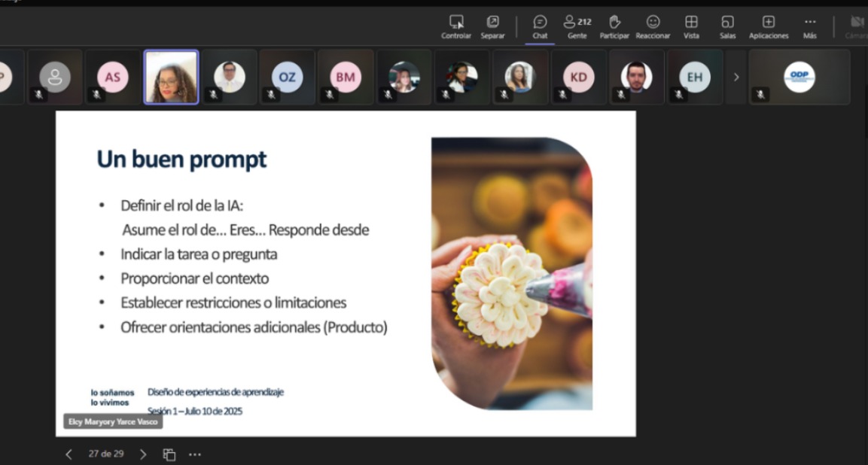Click the man in white shirt tile

click(x=229, y=77)
